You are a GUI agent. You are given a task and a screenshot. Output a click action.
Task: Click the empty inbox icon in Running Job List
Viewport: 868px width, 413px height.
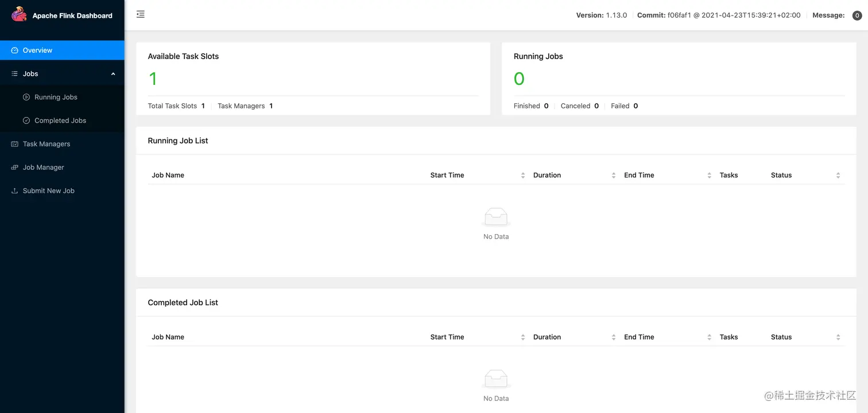[496, 217]
